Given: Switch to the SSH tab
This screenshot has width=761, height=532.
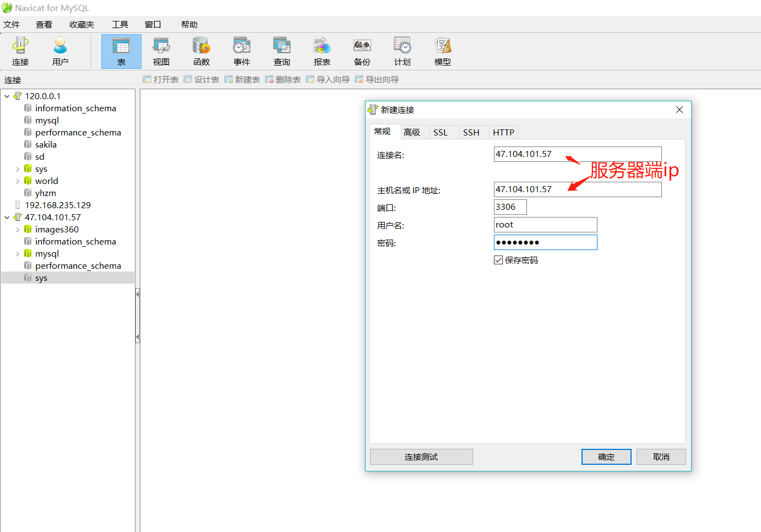Looking at the screenshot, I should tap(471, 132).
